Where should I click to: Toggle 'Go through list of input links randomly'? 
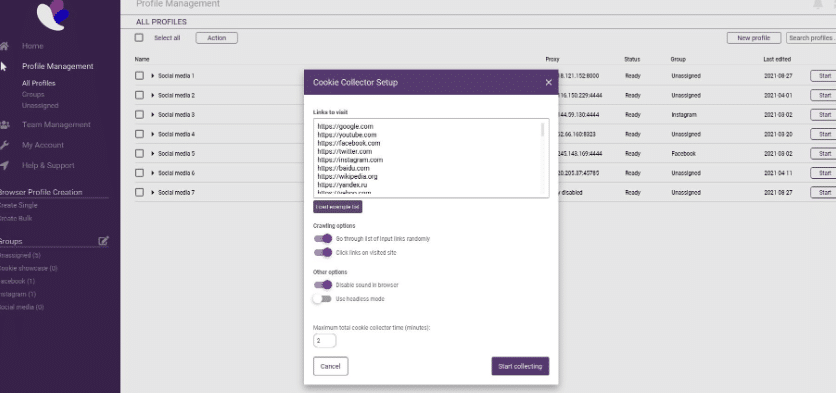point(323,238)
